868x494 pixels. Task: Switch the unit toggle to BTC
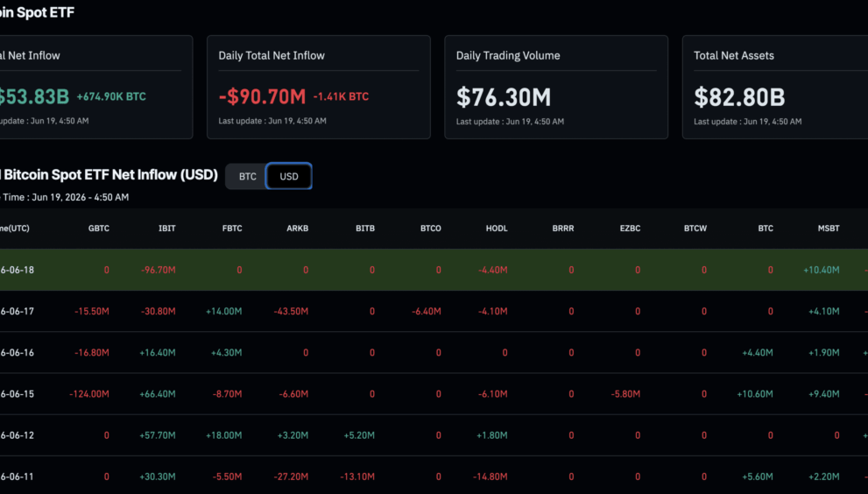coord(248,176)
